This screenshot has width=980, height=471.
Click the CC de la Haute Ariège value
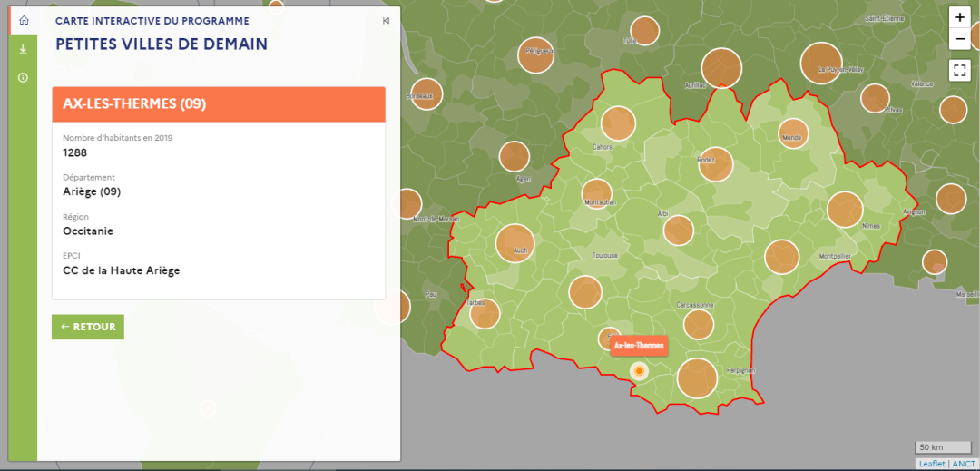click(x=122, y=270)
